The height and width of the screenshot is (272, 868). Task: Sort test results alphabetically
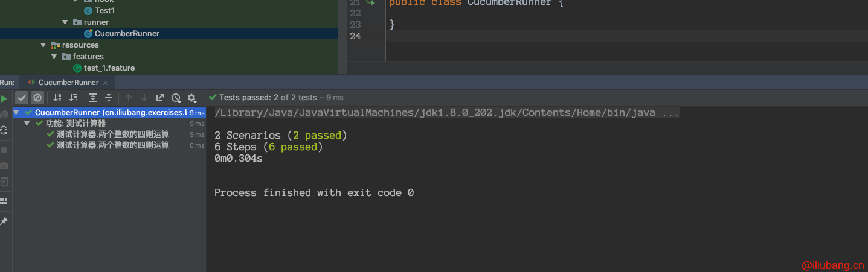coord(57,98)
